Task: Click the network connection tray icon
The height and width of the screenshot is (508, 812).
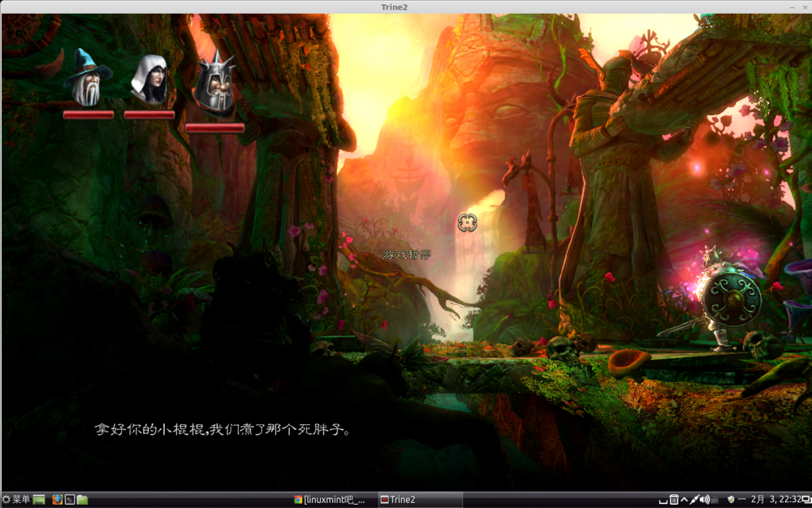Action: (694, 500)
